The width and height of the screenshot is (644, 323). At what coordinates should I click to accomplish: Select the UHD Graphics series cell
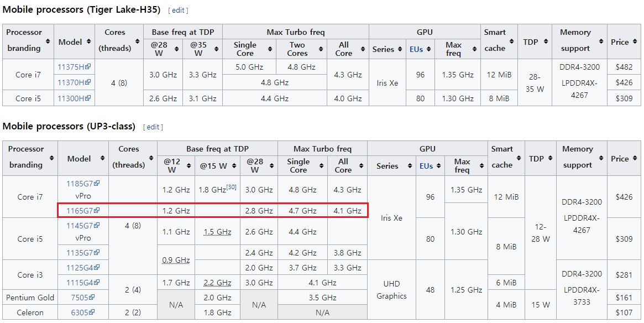click(391, 290)
